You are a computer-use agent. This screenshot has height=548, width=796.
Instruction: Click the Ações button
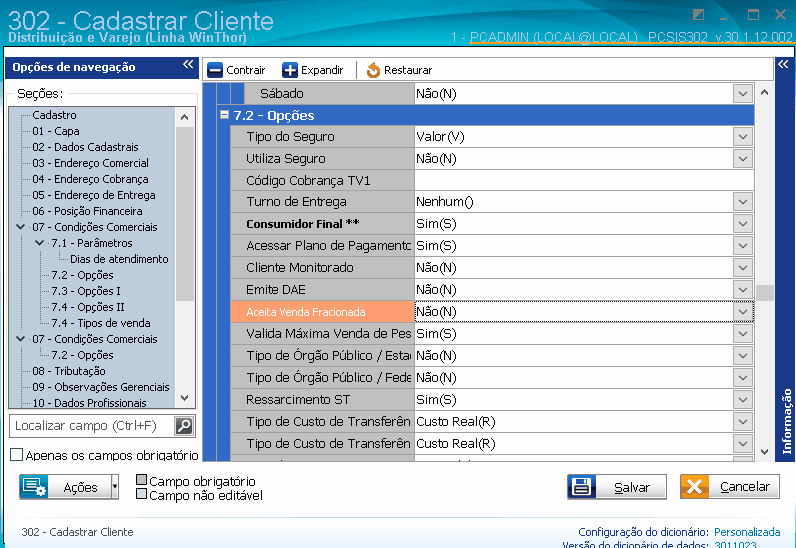[x=69, y=487]
